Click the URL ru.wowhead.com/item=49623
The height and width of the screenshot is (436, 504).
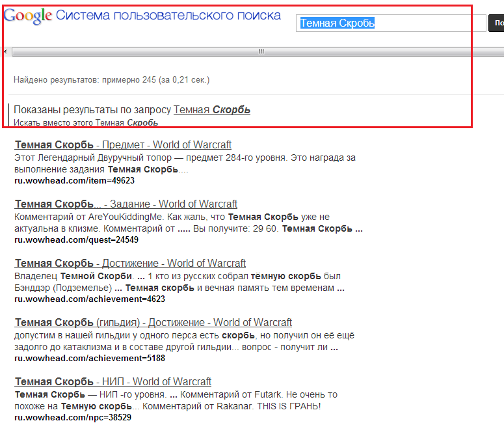[x=74, y=181]
